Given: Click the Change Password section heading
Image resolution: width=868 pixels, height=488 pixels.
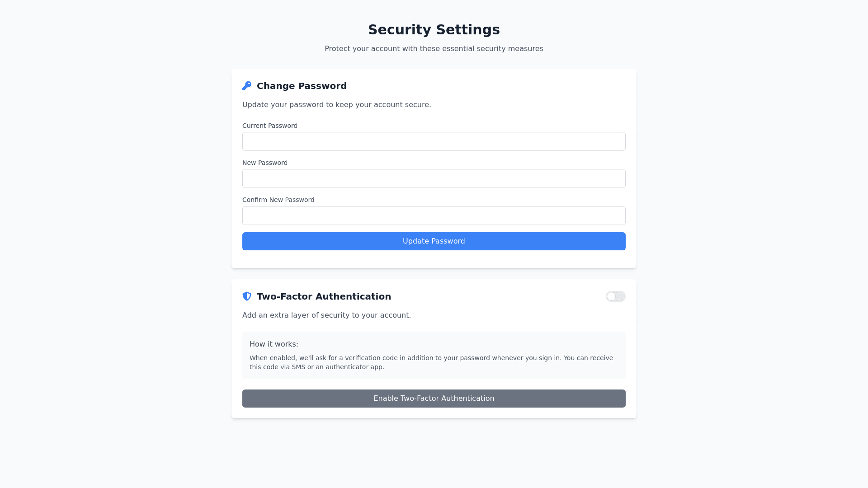Looking at the screenshot, I should [x=302, y=86].
